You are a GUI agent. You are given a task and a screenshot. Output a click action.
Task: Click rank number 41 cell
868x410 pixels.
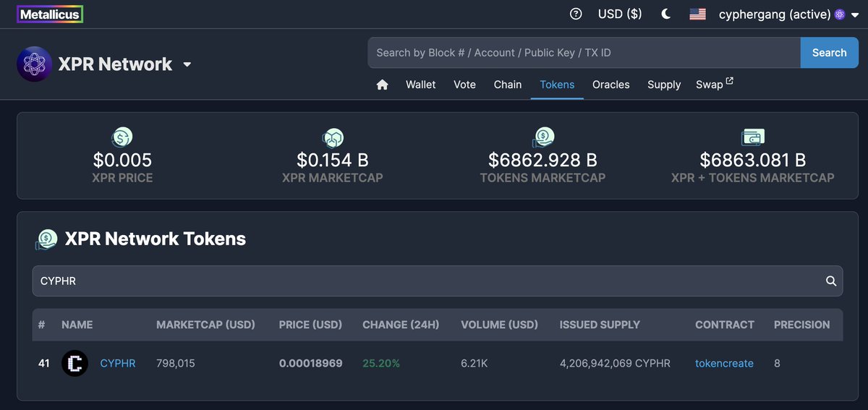point(44,363)
